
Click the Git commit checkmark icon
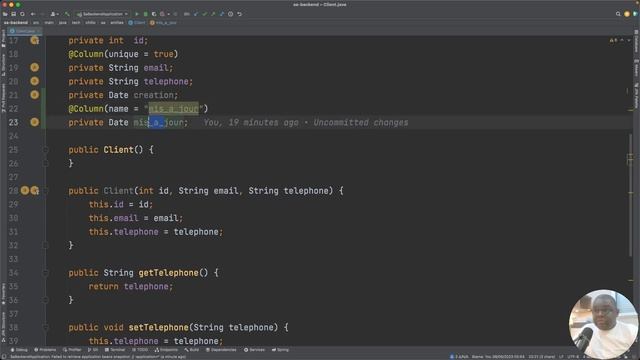pos(204,14)
